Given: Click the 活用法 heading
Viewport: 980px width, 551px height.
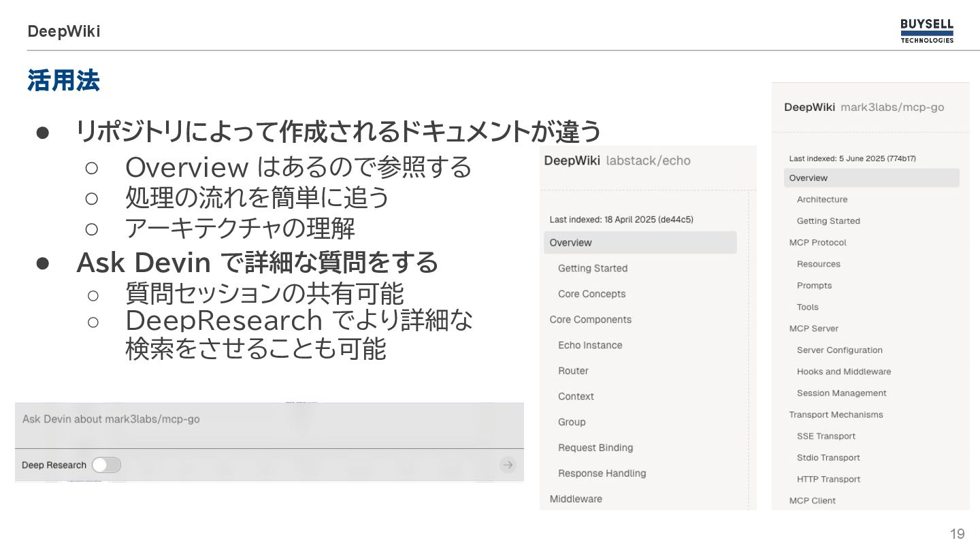Looking at the screenshot, I should click(x=63, y=80).
